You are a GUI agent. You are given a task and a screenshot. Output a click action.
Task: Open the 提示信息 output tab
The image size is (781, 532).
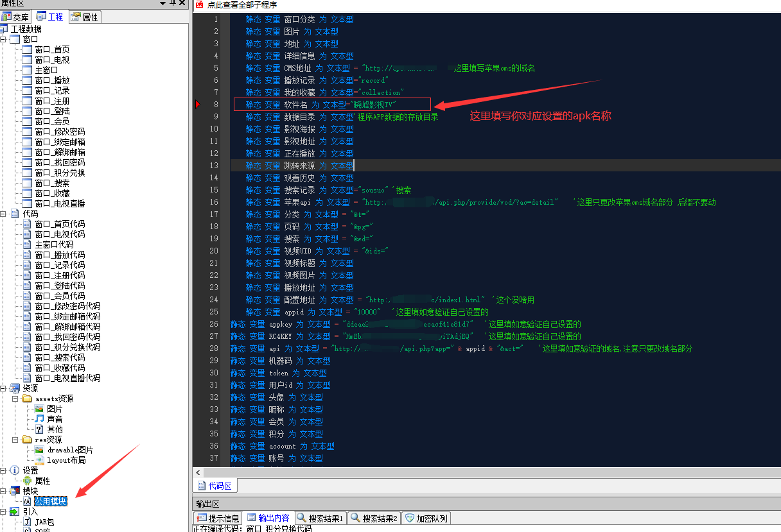point(218,518)
